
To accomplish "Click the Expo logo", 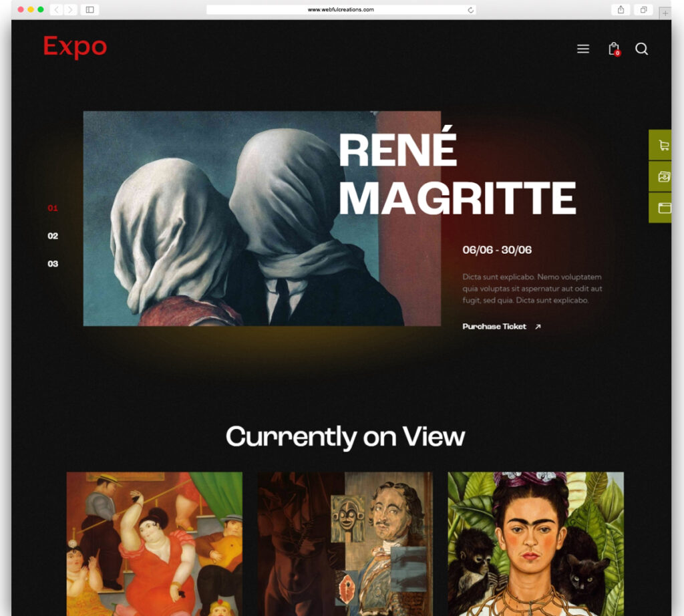I will 75,47.
